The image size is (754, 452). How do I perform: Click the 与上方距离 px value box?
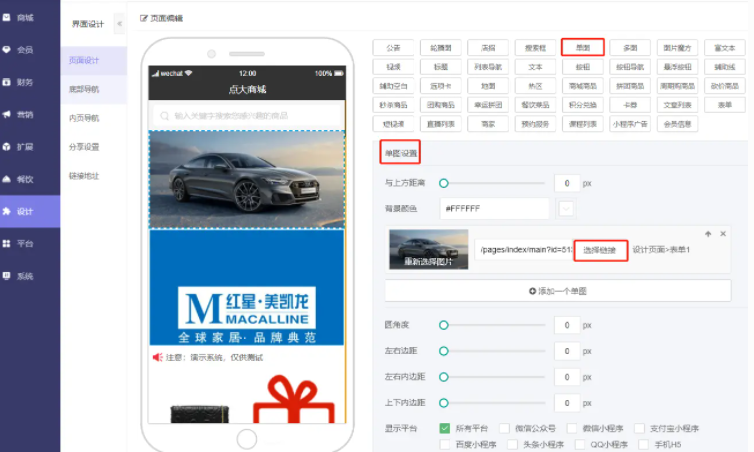(x=567, y=183)
